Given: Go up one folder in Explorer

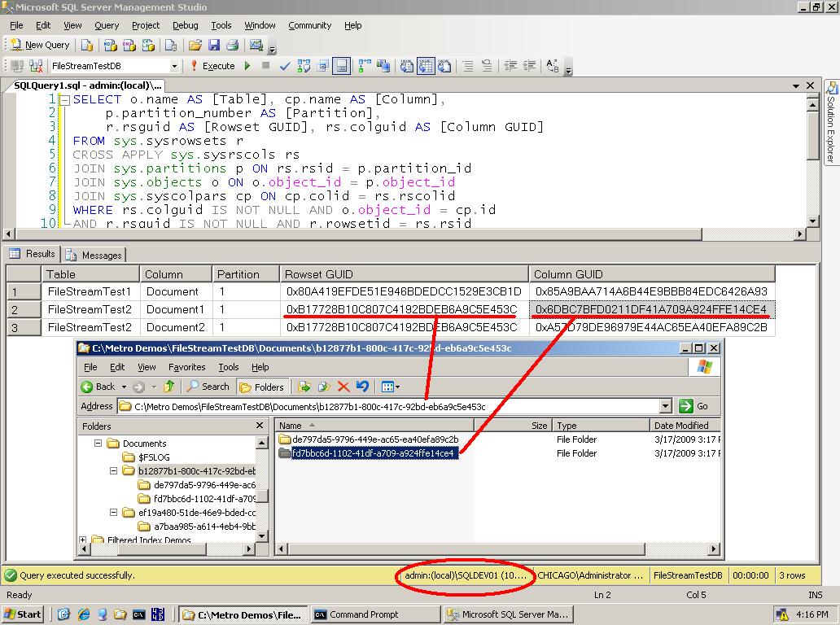Looking at the screenshot, I should pyautogui.click(x=168, y=387).
